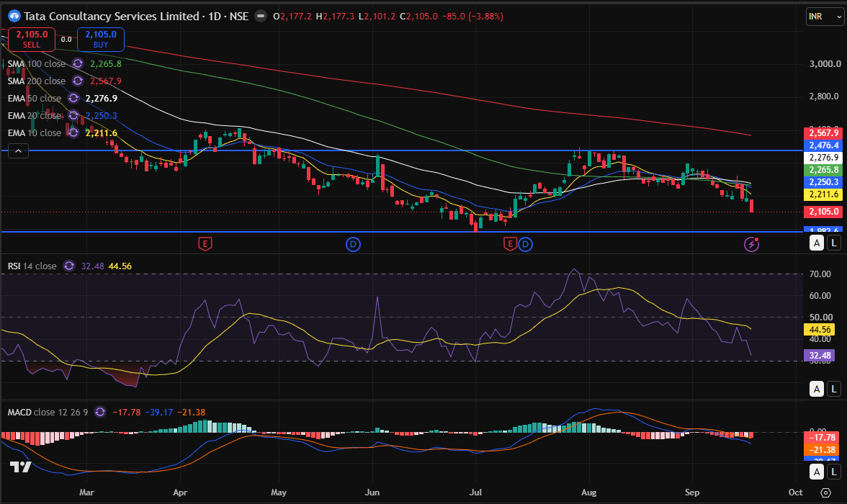
Task: Click the SMA 200 refresh indicator icon
Action: point(78,81)
